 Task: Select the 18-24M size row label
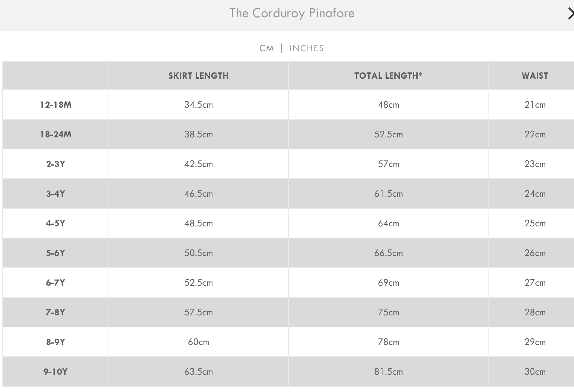click(55, 134)
